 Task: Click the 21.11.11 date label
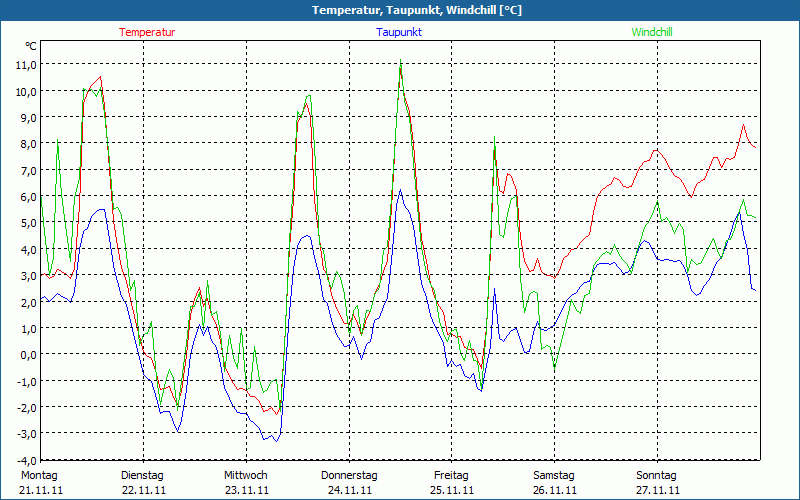tap(41, 490)
